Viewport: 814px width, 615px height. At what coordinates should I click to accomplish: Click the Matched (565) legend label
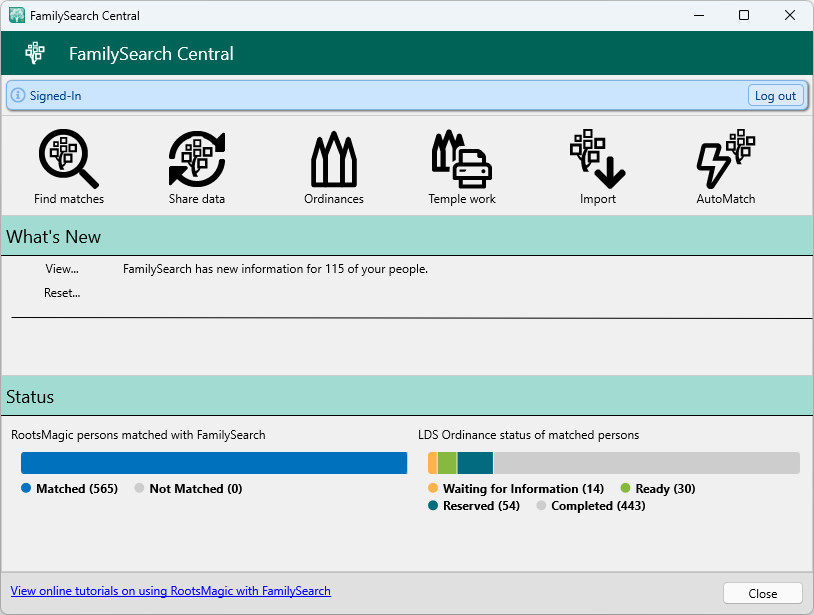click(76, 489)
